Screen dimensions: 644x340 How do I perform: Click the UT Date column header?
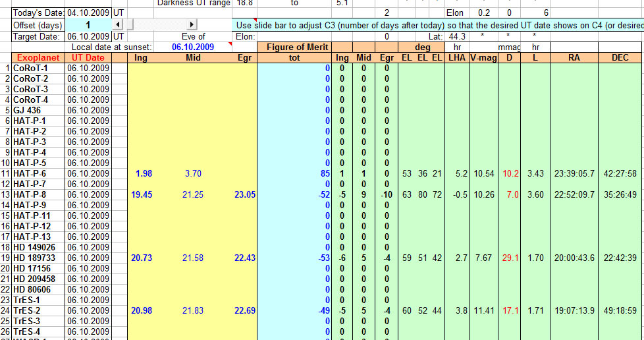(88, 58)
